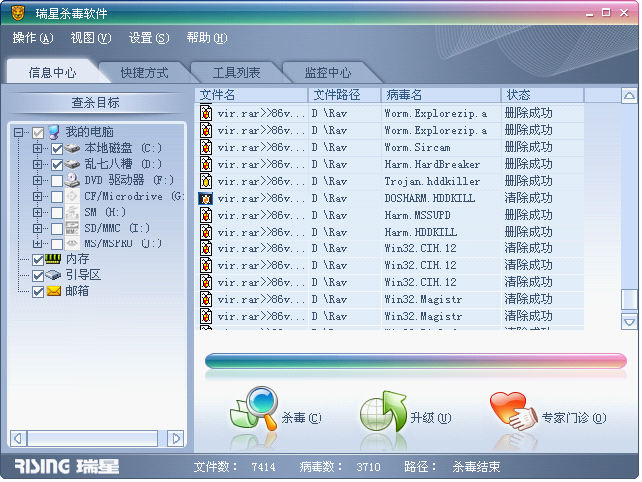Click the 本地磁盘 (C:) drive icon
The height and width of the screenshot is (482, 642).
pyautogui.click(x=72, y=148)
